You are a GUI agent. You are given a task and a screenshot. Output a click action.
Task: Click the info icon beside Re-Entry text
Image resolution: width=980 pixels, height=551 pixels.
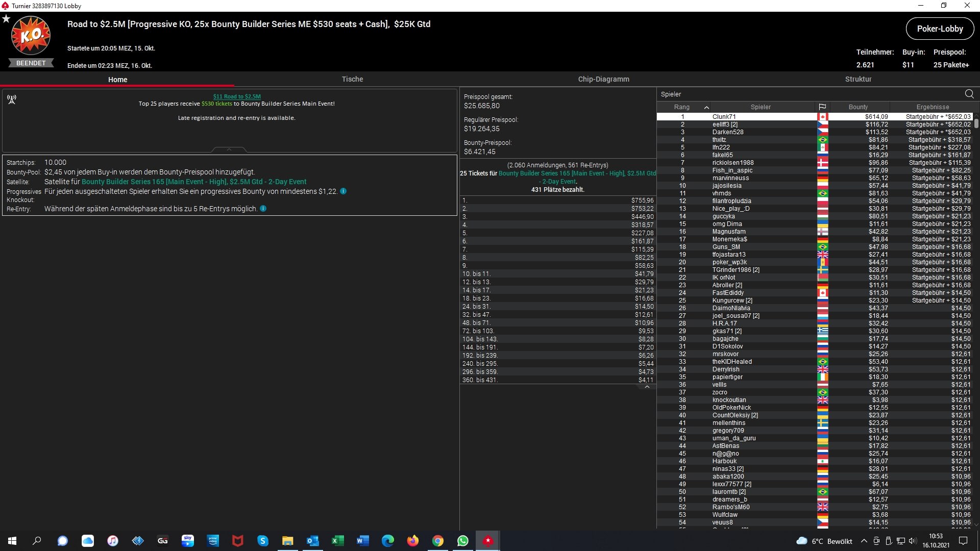click(x=263, y=209)
